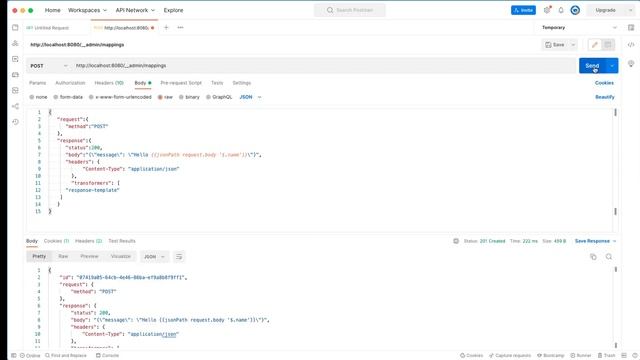The height and width of the screenshot is (360, 640).
Task: Click the Cookies link under Send
Action: 604,83
